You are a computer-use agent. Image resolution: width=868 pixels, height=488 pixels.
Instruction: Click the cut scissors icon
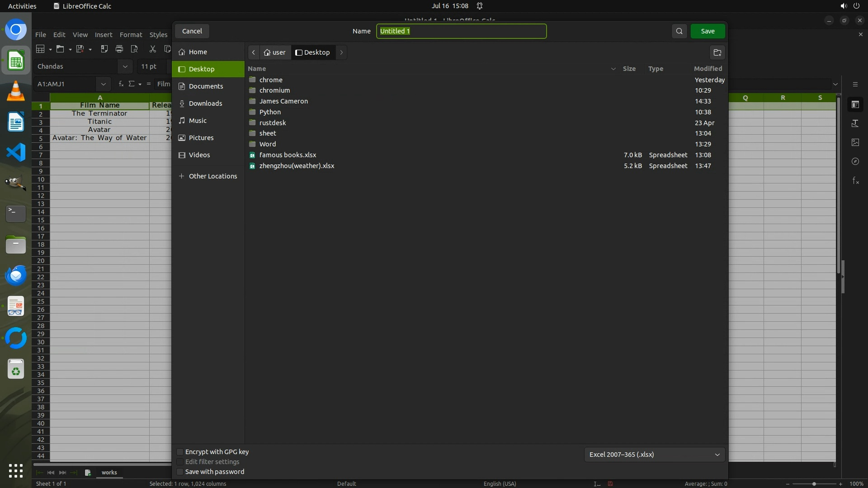pyautogui.click(x=152, y=49)
